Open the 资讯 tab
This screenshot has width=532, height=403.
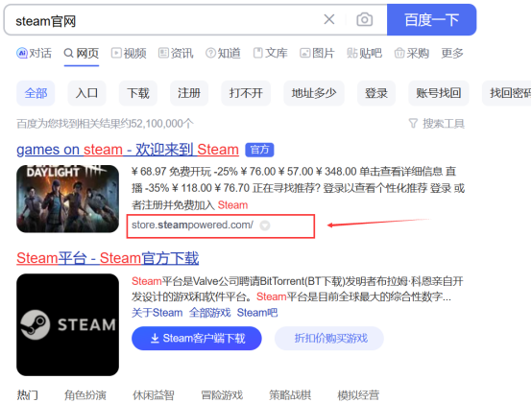(x=176, y=53)
